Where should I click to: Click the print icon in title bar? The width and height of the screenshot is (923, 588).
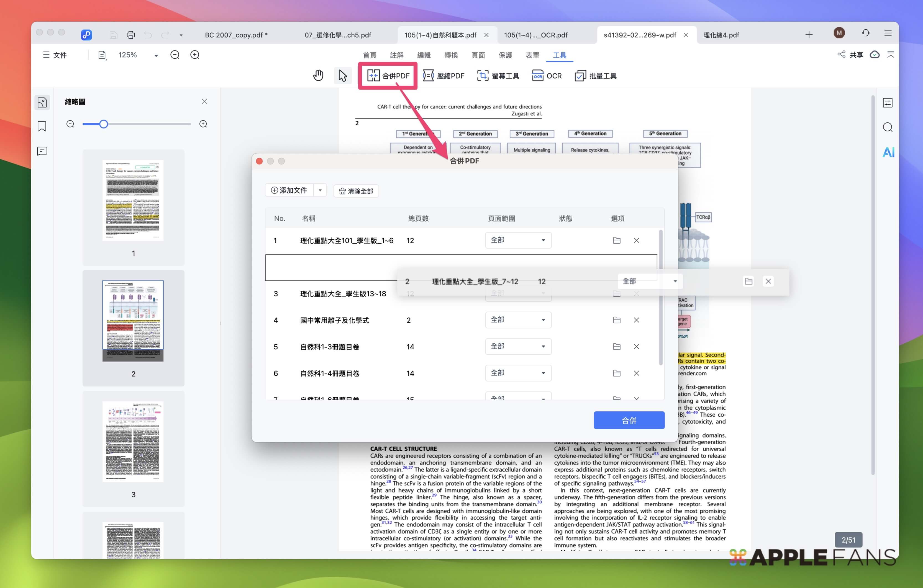(x=131, y=35)
